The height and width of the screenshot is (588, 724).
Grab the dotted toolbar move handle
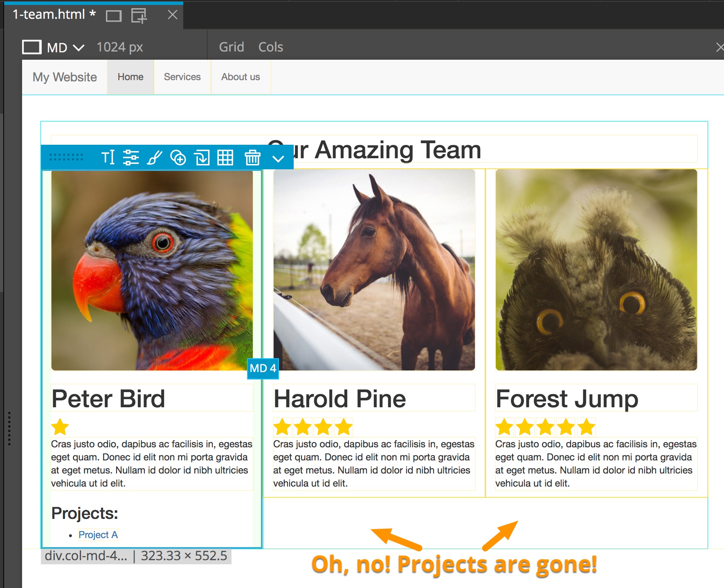coord(66,157)
